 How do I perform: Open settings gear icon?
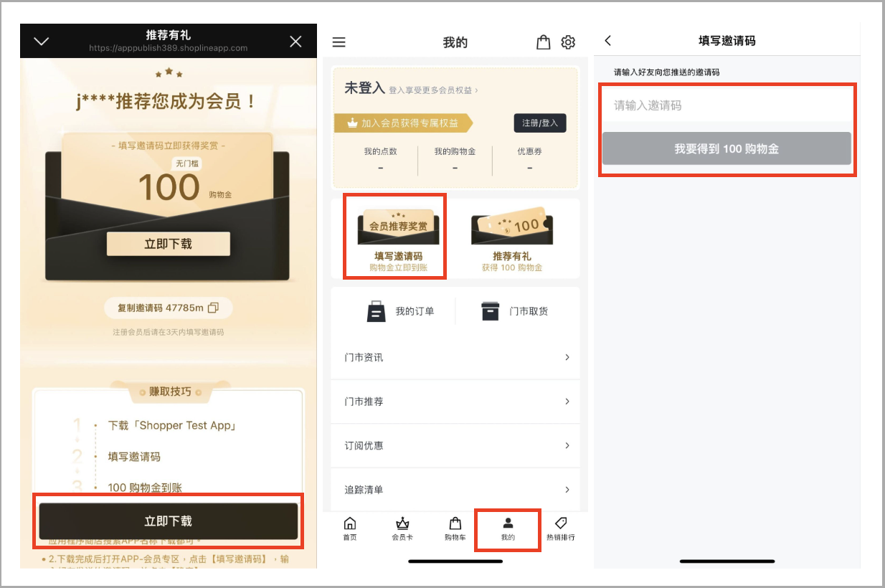568,42
